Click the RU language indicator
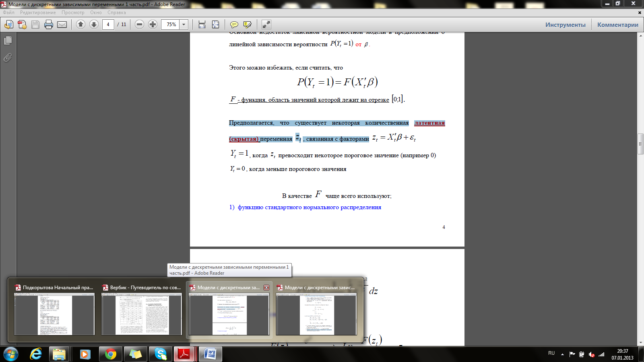Screen dimensions: 644x362 [x=551, y=353]
